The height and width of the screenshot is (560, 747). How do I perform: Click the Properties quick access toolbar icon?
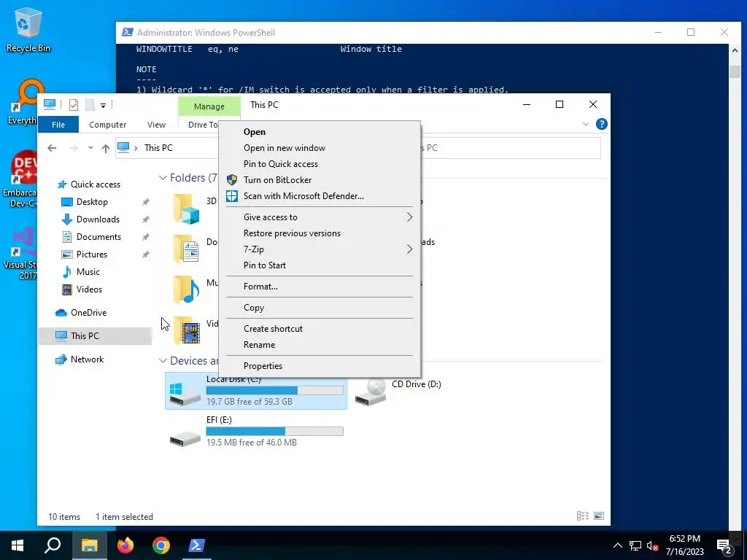(x=74, y=105)
